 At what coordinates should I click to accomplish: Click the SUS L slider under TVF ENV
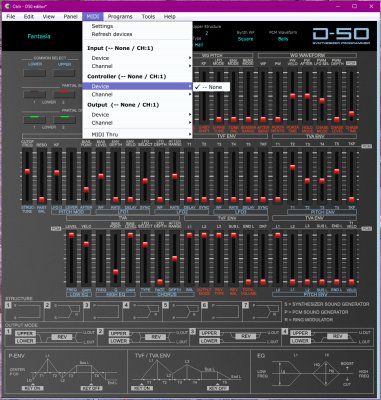click(x=234, y=235)
